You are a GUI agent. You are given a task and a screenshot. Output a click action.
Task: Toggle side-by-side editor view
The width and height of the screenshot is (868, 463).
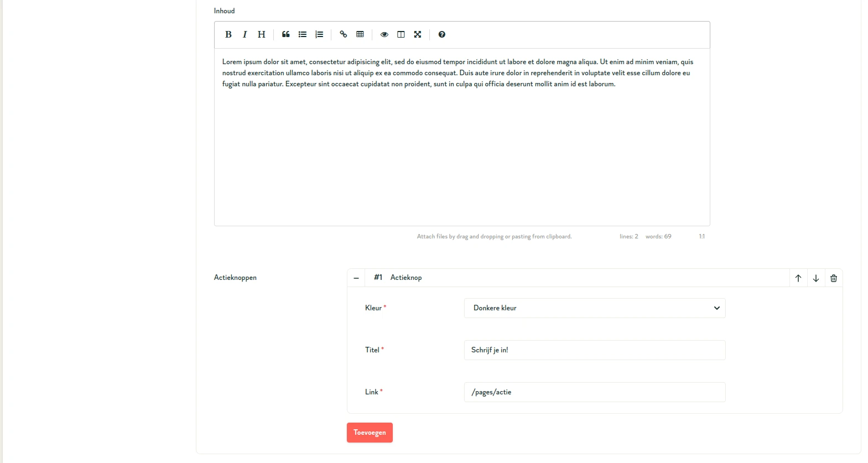click(401, 34)
